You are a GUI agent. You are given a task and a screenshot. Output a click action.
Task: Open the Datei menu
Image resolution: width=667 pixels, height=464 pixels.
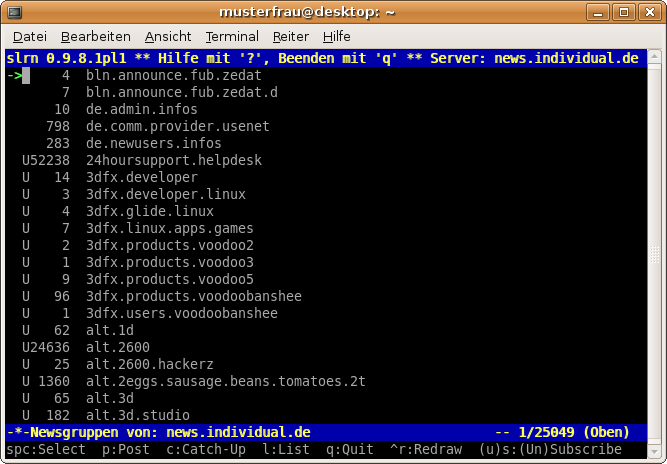[x=29, y=36]
